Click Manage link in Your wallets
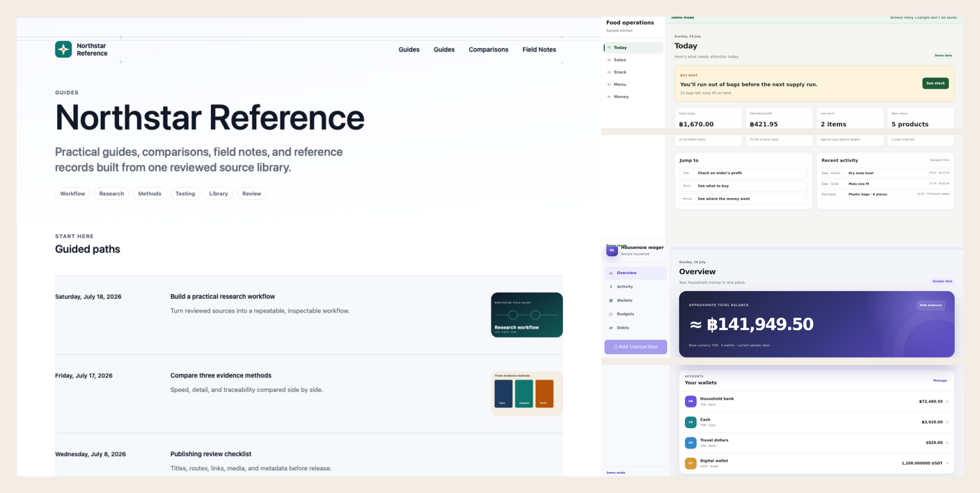This screenshot has height=493, width=980. click(x=940, y=381)
